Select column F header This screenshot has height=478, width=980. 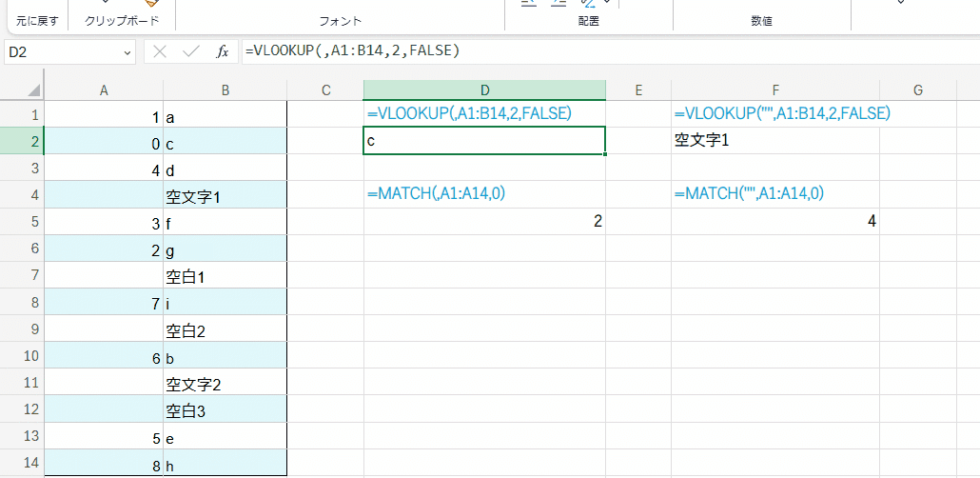[x=775, y=90]
